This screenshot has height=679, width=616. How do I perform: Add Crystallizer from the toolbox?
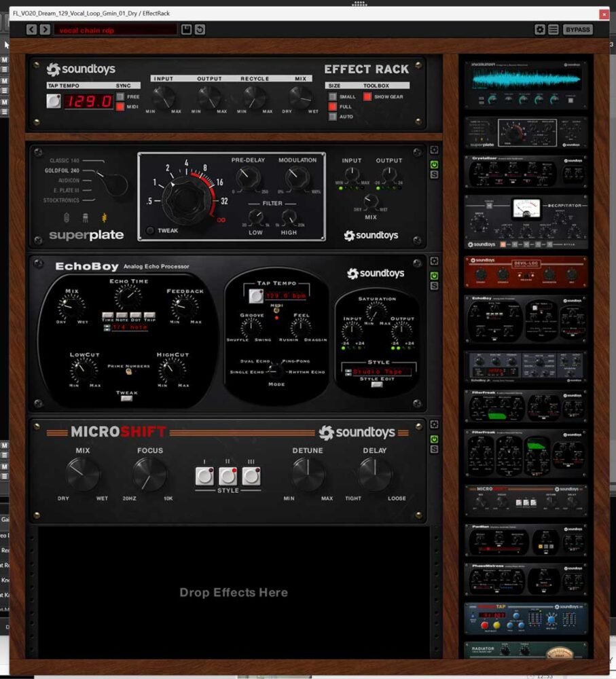tap(526, 172)
